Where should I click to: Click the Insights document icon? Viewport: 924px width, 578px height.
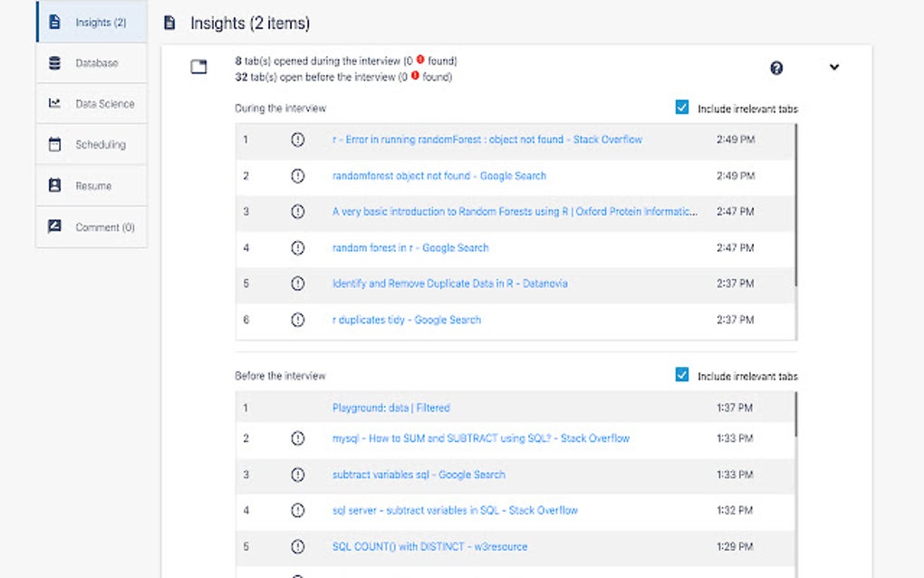[56, 23]
